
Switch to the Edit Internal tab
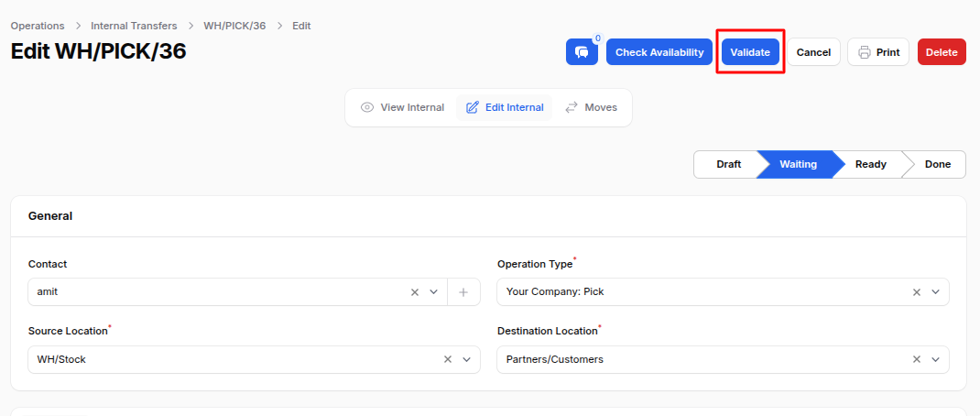[505, 107]
